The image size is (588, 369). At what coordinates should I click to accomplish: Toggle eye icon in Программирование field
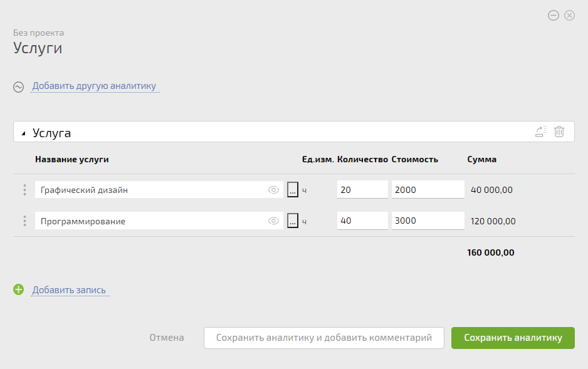point(273,221)
